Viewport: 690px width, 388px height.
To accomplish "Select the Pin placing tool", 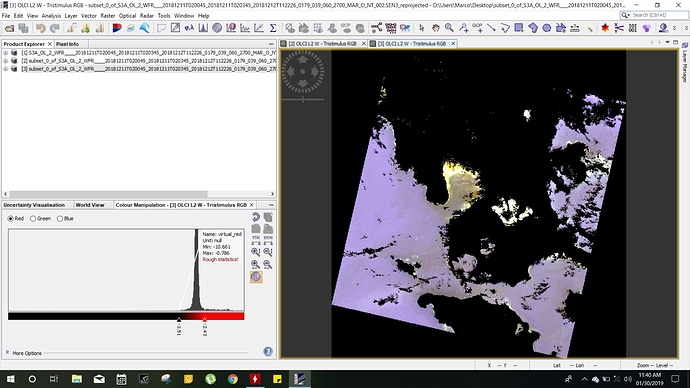I will point(463,28).
